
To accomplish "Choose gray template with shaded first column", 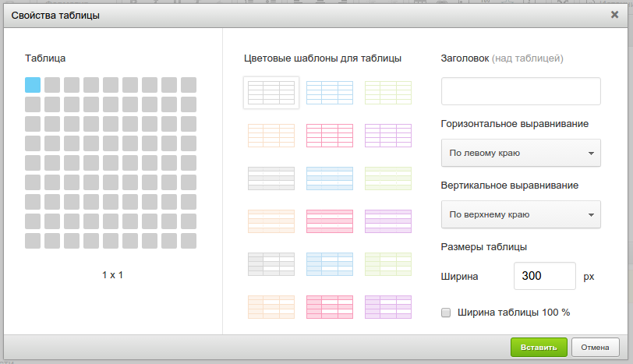I will 271,264.
